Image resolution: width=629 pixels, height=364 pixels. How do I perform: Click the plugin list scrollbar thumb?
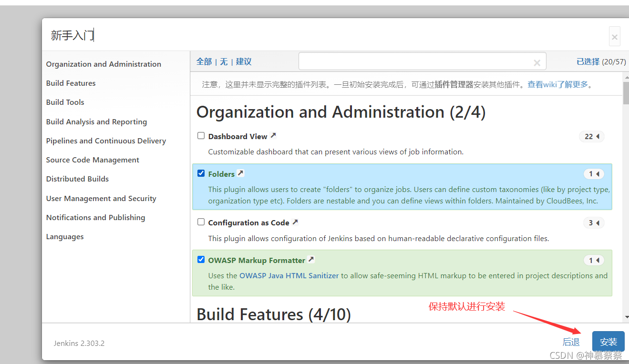(626, 93)
